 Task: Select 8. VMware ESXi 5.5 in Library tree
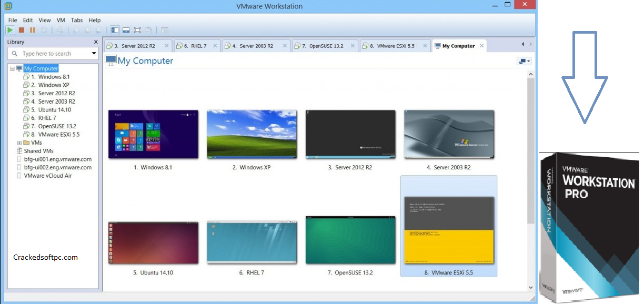55,135
